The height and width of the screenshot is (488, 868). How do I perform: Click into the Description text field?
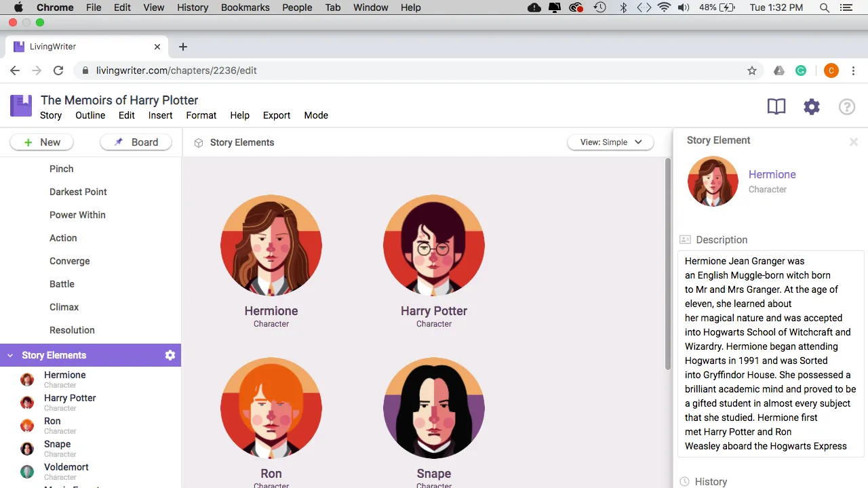(x=770, y=354)
